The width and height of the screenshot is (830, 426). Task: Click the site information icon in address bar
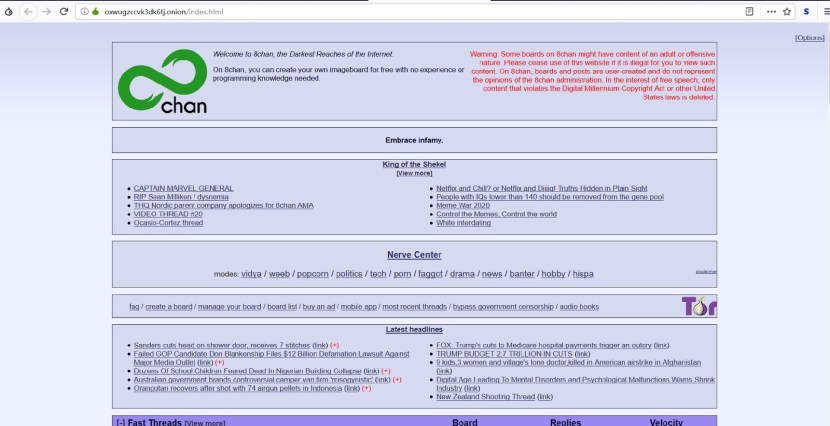point(84,11)
